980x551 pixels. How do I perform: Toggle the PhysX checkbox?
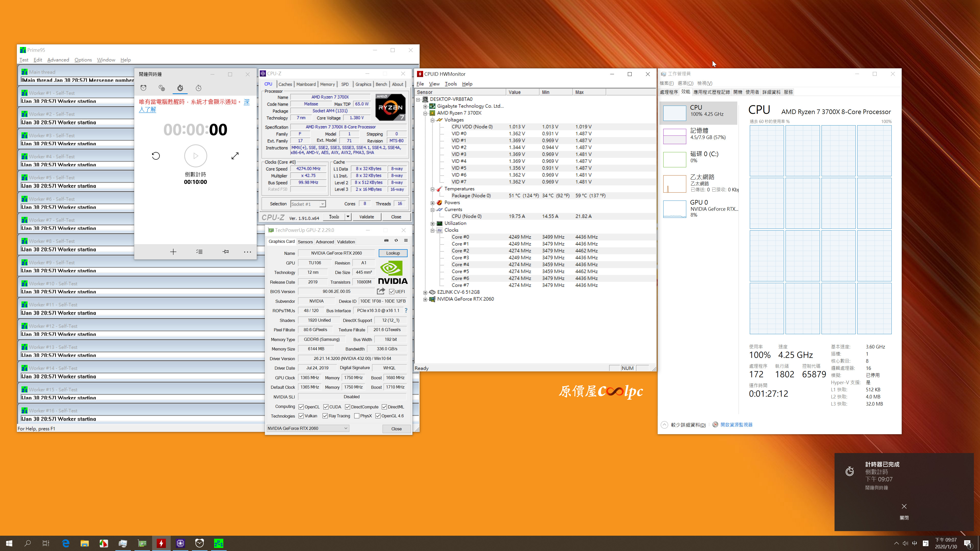coord(357,416)
